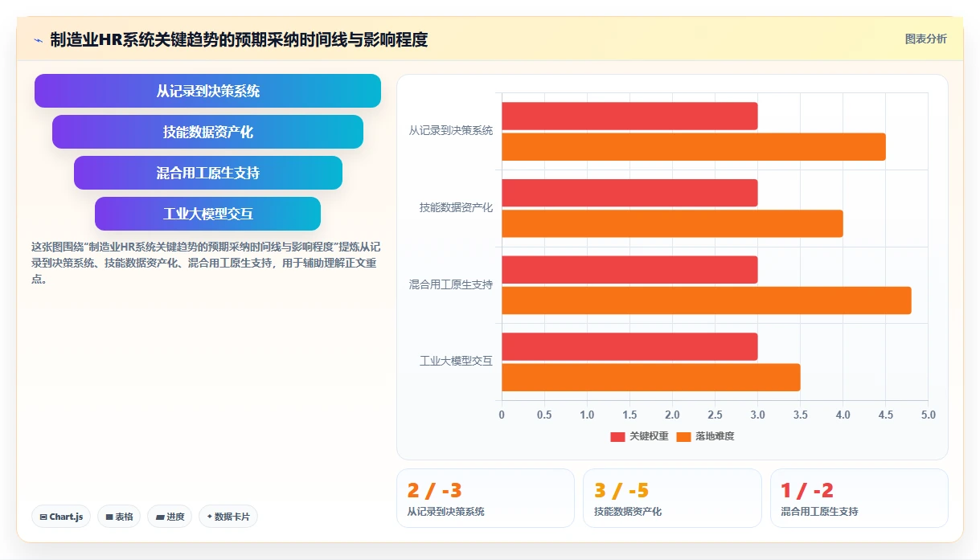Click x-axis tick value 2.5
This screenshot has width=980, height=560.
(x=715, y=415)
